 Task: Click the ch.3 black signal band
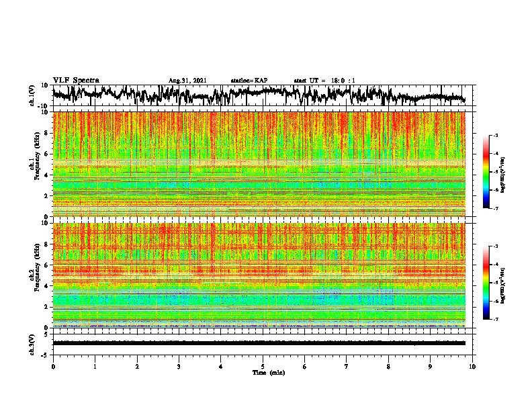coord(259,343)
